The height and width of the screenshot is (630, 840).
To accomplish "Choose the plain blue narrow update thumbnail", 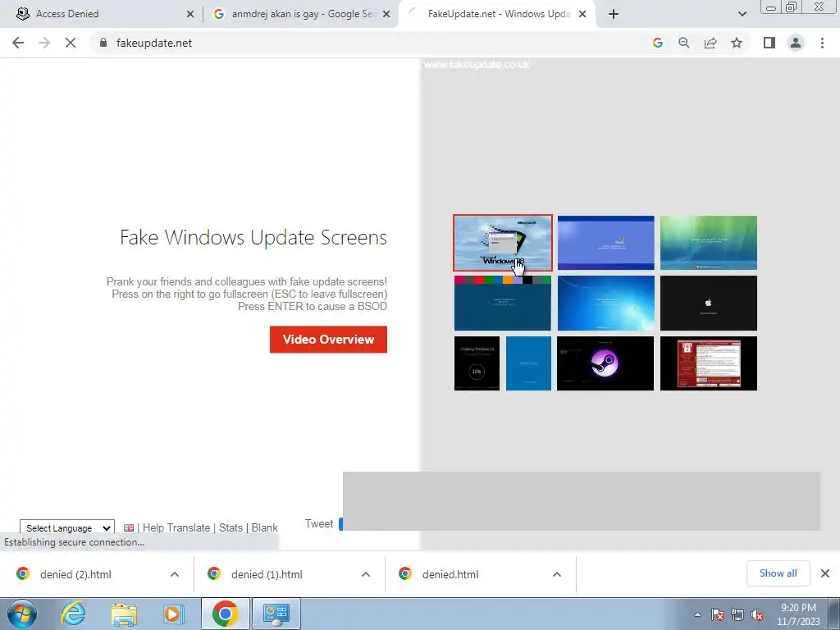I will [528, 363].
